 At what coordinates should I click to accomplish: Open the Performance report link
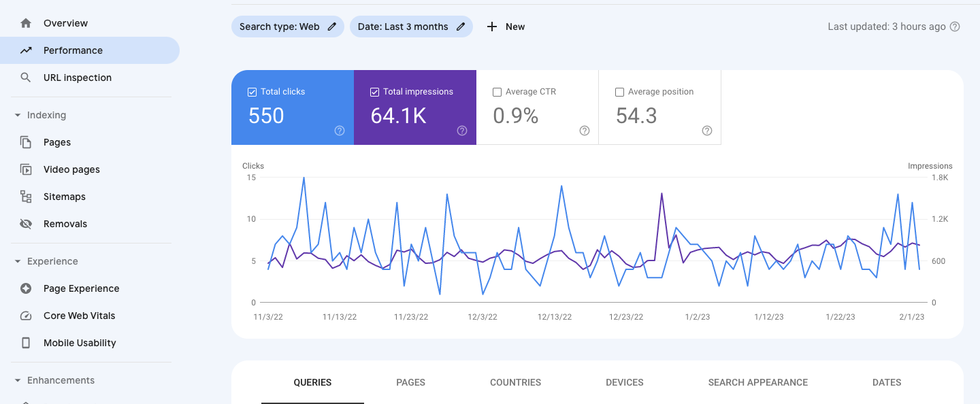73,50
